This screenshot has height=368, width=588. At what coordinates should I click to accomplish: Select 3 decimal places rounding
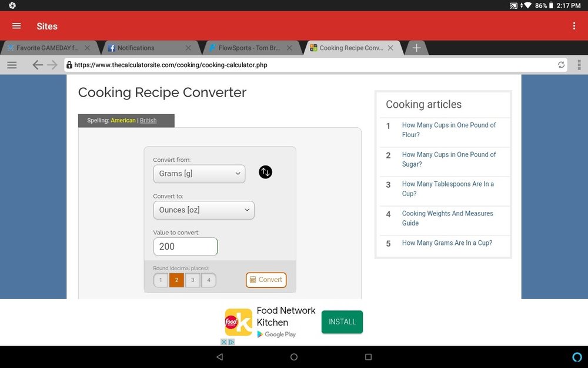point(193,280)
